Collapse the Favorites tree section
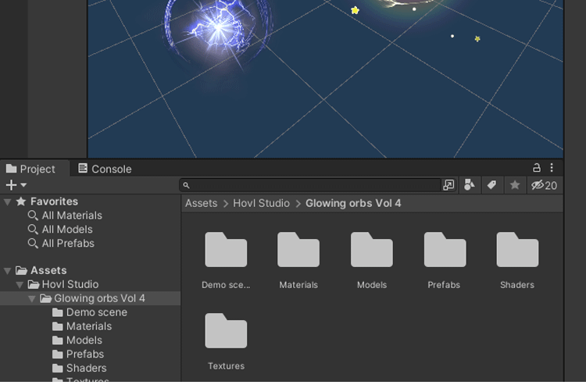Viewport: 586px width, 392px height. [x=8, y=201]
